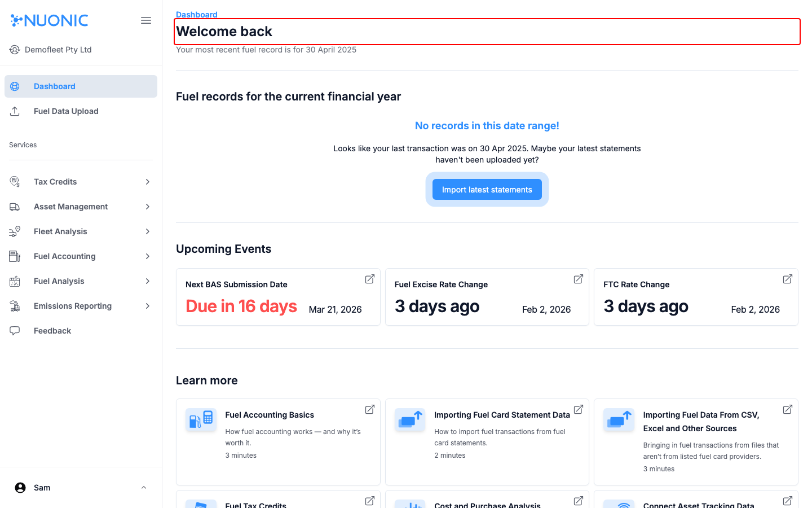Viewport: 812px width, 508px height.
Task: Click the Dashboard breadcrumb link
Action: (x=196, y=15)
